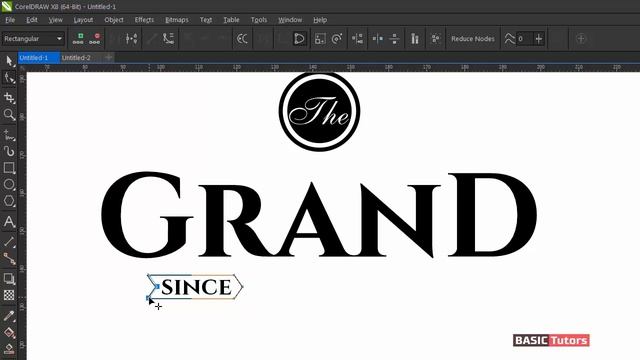Open the Layout menu

83,20
